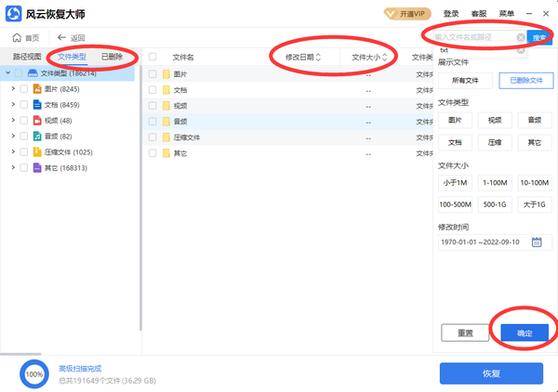Click the home icon labeled 首页
558x392 pixels.
[x=17, y=37]
